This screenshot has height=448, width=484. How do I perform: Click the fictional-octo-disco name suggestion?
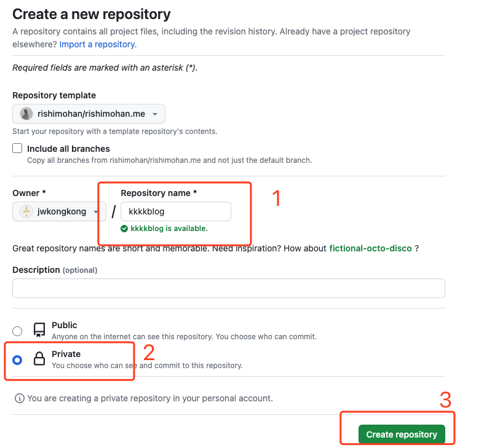(x=370, y=248)
